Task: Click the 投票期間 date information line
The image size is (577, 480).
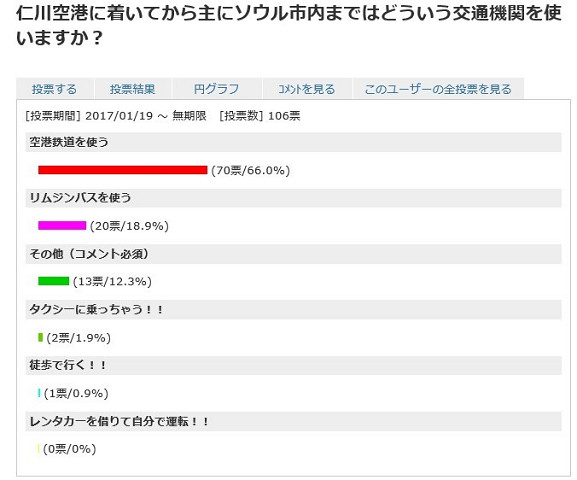Action: (x=163, y=116)
